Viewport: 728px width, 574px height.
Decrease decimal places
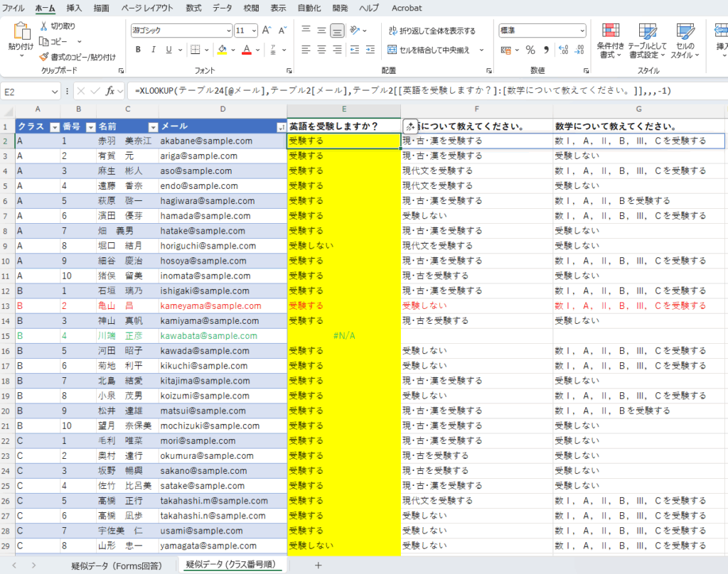click(x=579, y=50)
